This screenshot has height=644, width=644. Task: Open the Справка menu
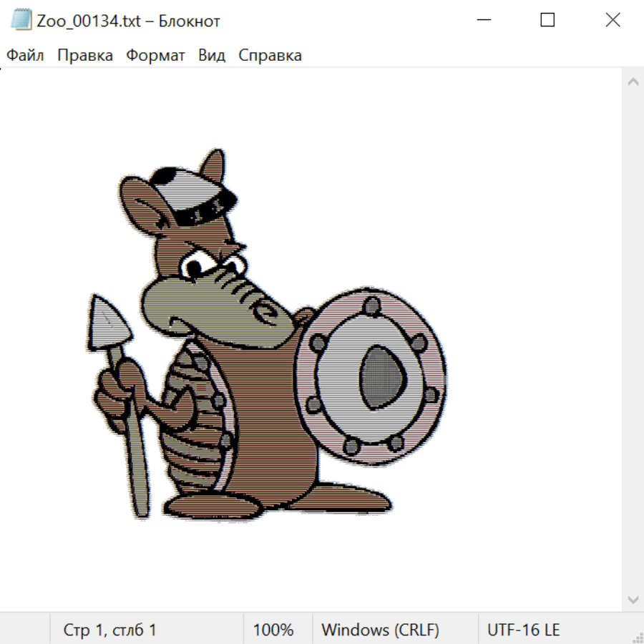[x=270, y=56]
